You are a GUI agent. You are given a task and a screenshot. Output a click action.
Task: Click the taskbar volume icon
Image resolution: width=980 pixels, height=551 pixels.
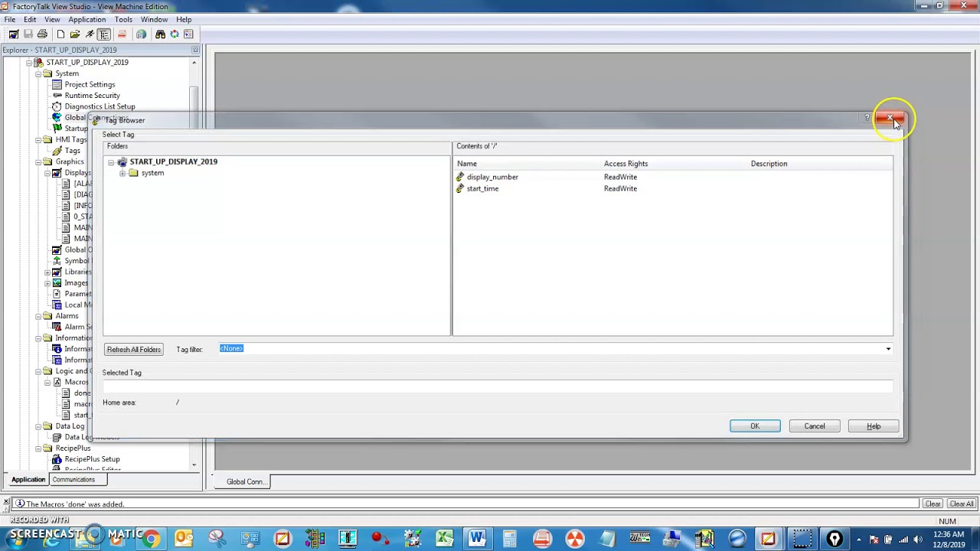[x=917, y=540]
